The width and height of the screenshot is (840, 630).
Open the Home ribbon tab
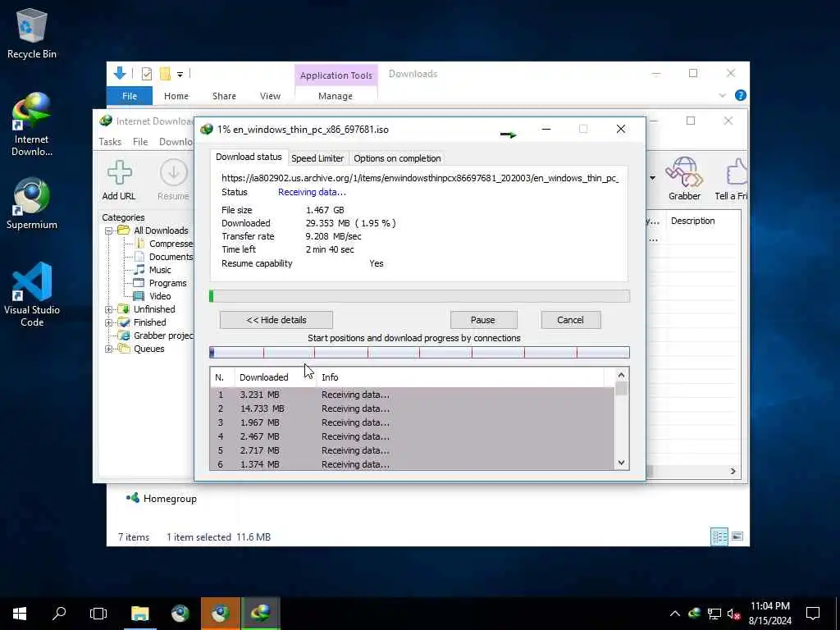tap(176, 96)
